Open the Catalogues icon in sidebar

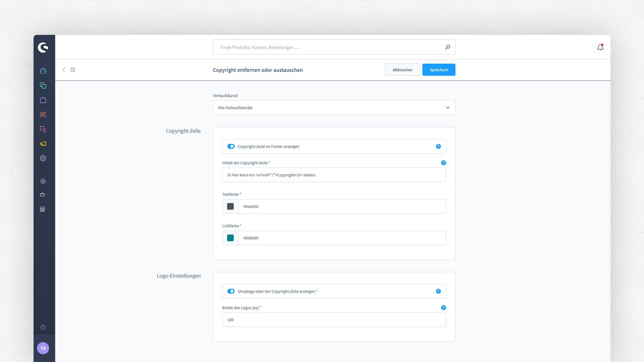click(x=43, y=85)
